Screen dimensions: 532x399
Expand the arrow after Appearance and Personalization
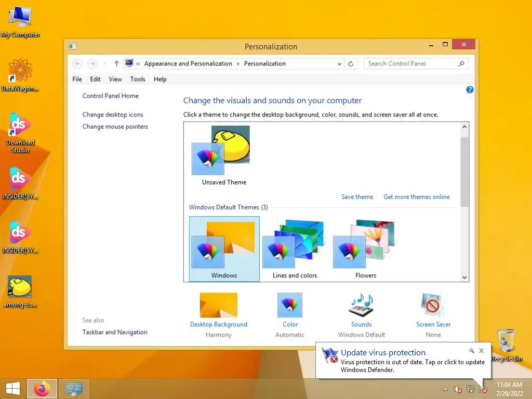pos(238,63)
